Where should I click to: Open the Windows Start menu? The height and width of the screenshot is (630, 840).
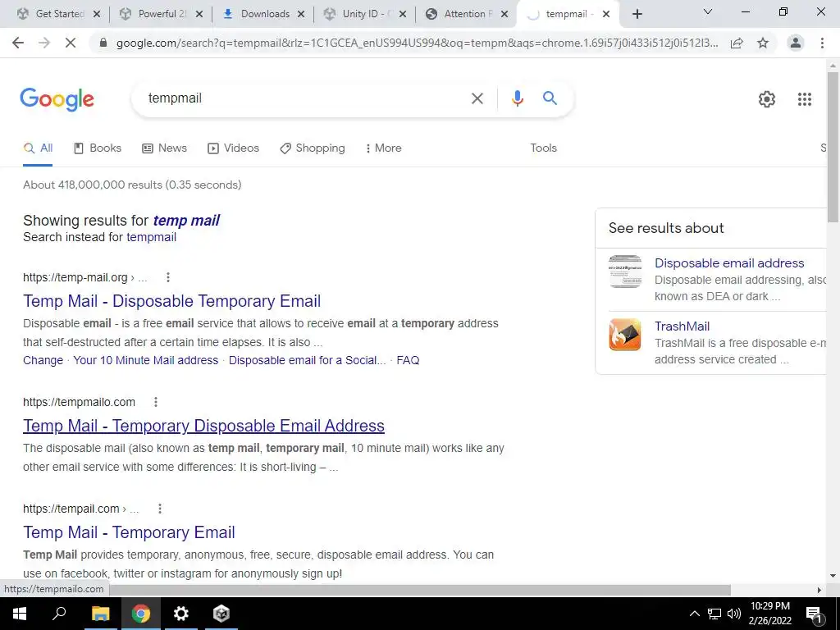(x=20, y=614)
